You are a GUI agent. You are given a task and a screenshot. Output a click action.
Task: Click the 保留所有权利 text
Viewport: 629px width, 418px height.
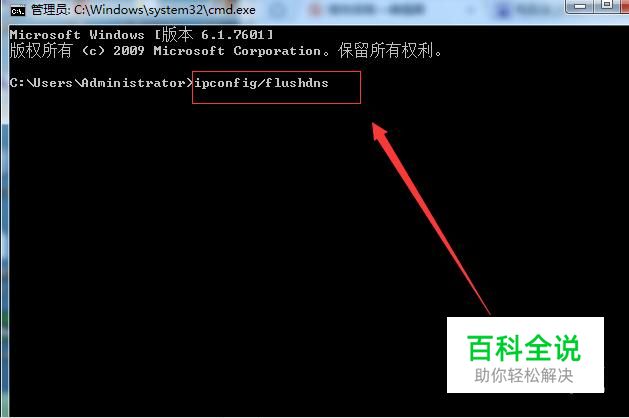pyautogui.click(x=386, y=51)
